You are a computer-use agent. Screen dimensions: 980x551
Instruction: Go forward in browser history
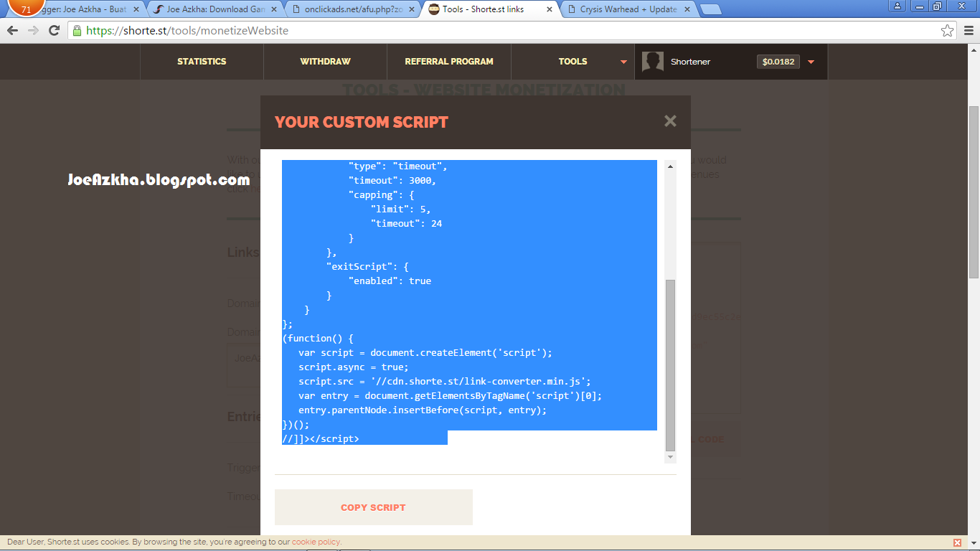(x=33, y=31)
